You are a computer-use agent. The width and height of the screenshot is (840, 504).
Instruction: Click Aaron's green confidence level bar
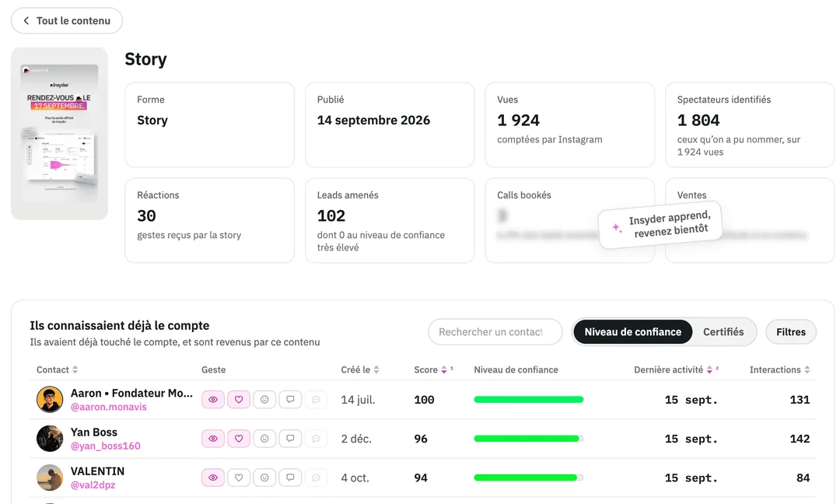pyautogui.click(x=529, y=400)
